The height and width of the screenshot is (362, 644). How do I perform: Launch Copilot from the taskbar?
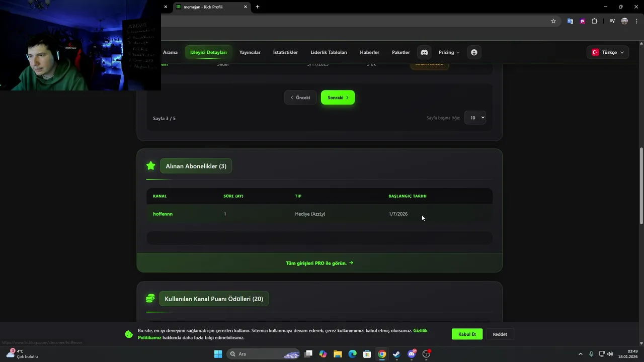click(323, 354)
